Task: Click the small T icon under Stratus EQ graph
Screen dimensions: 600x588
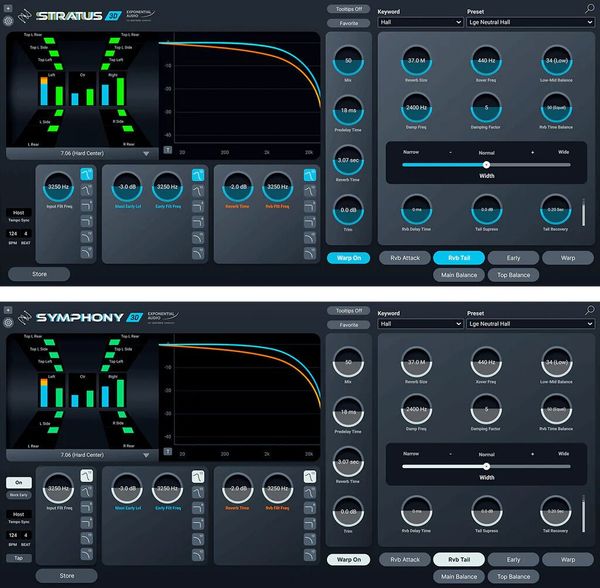Action: 168,150
